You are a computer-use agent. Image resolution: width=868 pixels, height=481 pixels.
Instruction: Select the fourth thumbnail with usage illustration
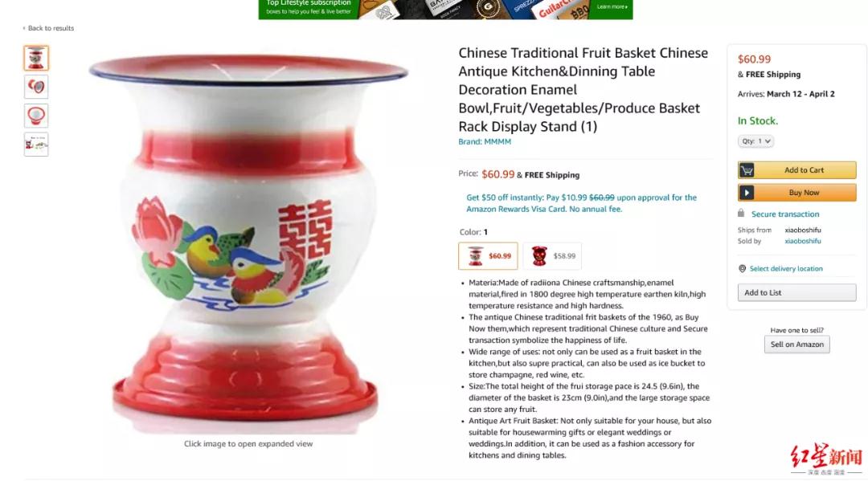pyautogui.click(x=36, y=145)
